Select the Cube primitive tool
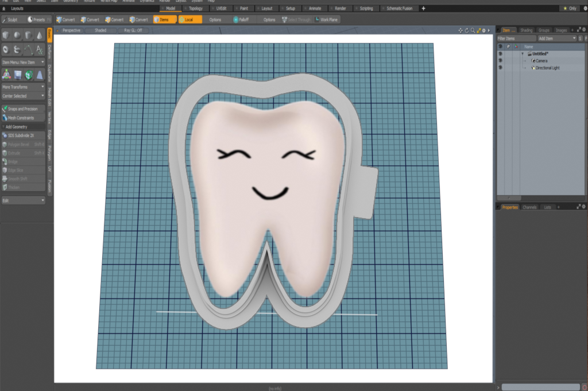This screenshot has width=588, height=391. tap(6, 35)
